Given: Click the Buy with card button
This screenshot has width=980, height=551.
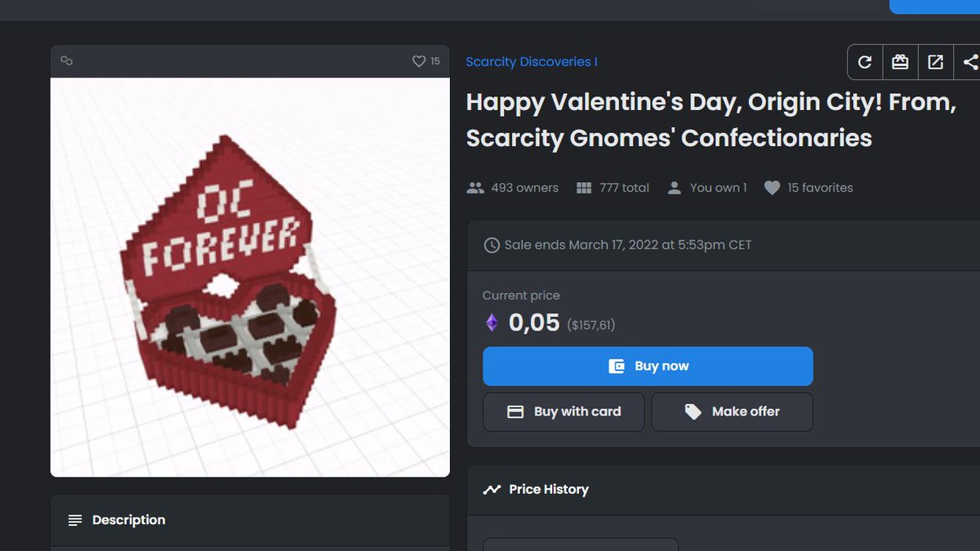Looking at the screenshot, I should pyautogui.click(x=563, y=412).
